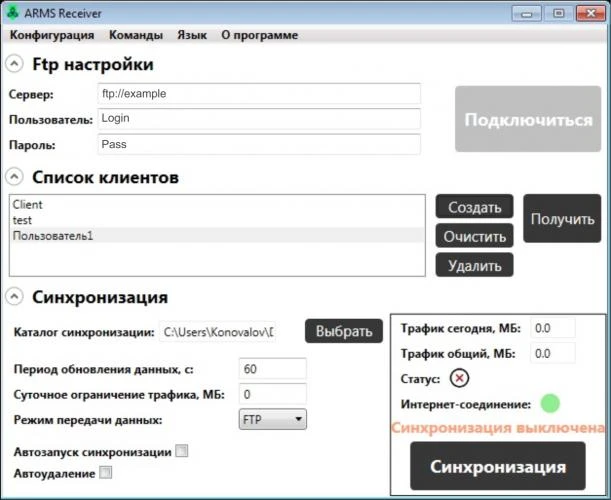
Task: Collapse the Список клиентов section
Action: [14, 177]
